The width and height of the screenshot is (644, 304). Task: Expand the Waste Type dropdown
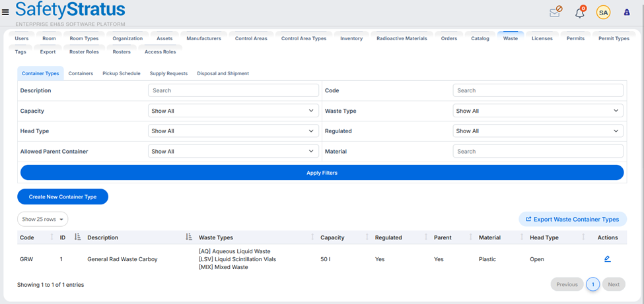click(x=538, y=111)
